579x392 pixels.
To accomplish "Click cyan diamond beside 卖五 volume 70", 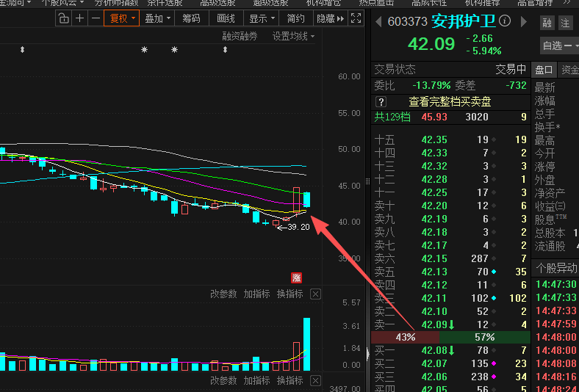I will (494, 272).
